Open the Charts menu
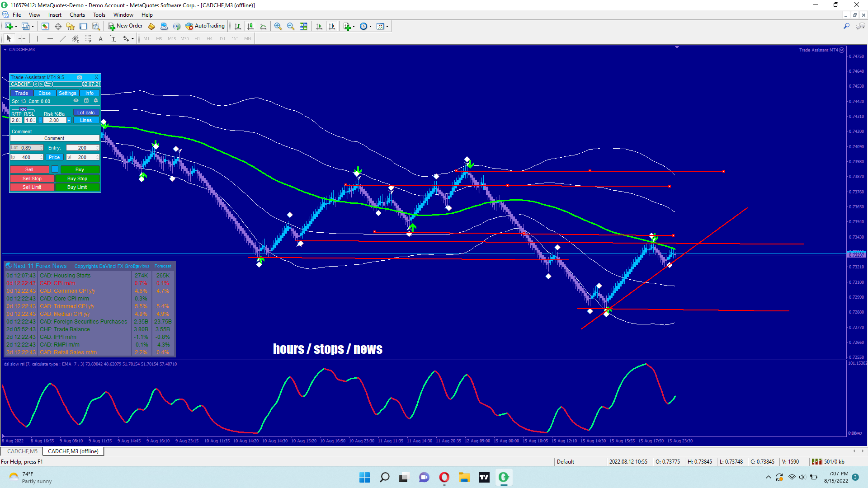Viewport: 868px width, 488px height. click(77, 15)
